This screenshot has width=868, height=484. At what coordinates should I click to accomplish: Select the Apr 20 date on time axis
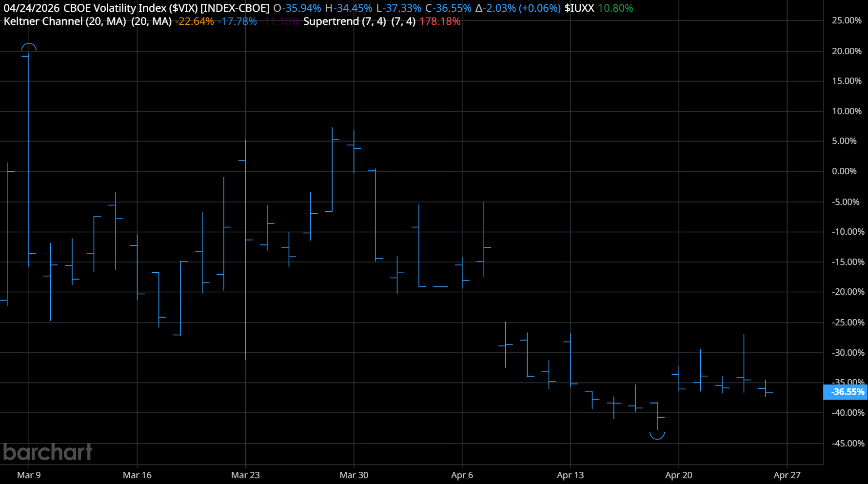click(678, 475)
